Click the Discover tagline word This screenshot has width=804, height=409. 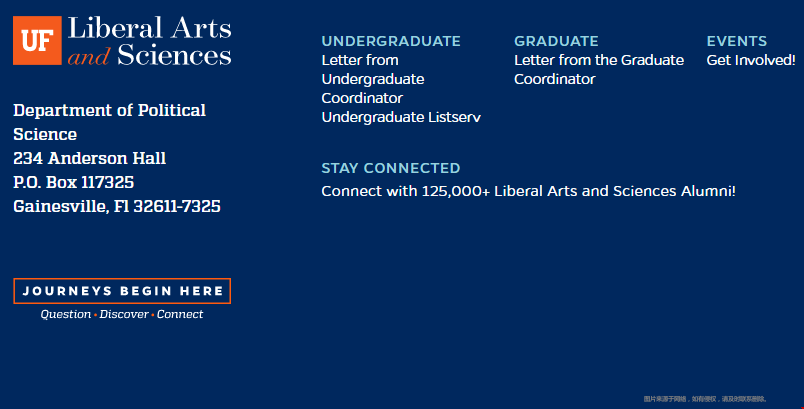click(x=124, y=315)
